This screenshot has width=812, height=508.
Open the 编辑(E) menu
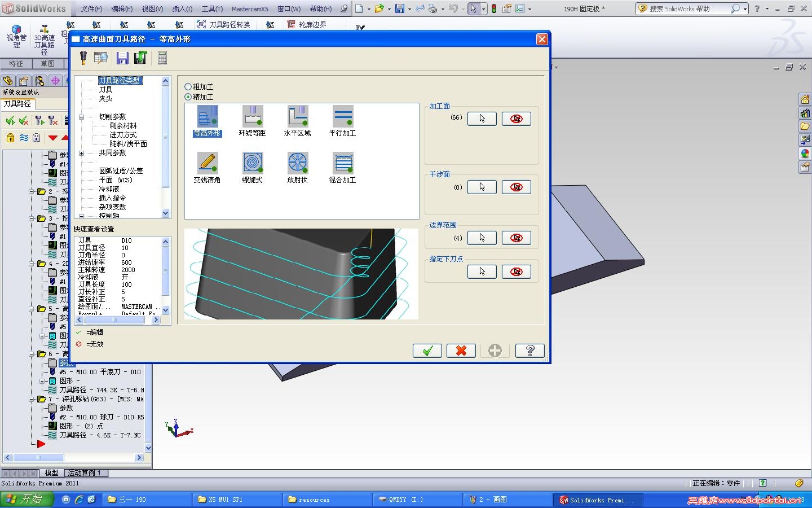point(122,8)
